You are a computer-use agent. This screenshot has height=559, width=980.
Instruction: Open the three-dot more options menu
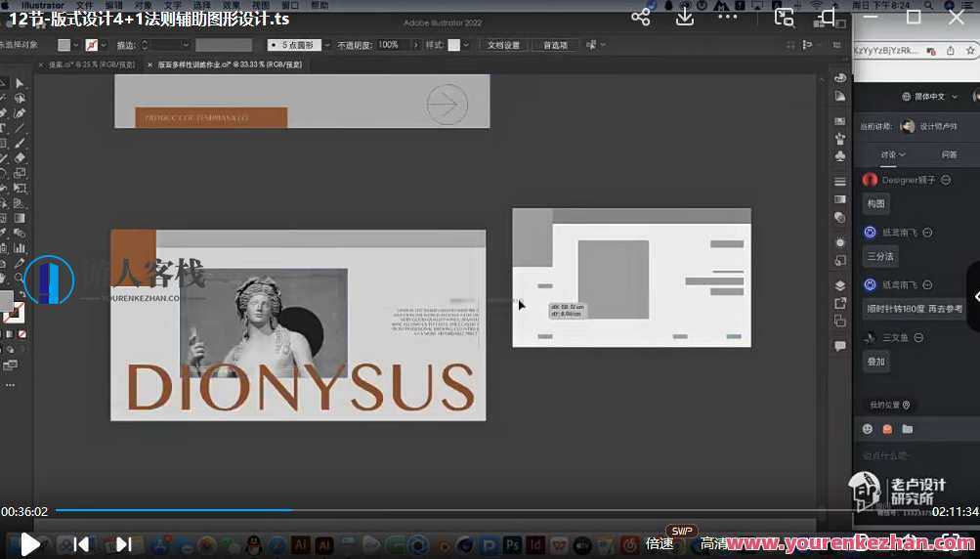coord(728,17)
